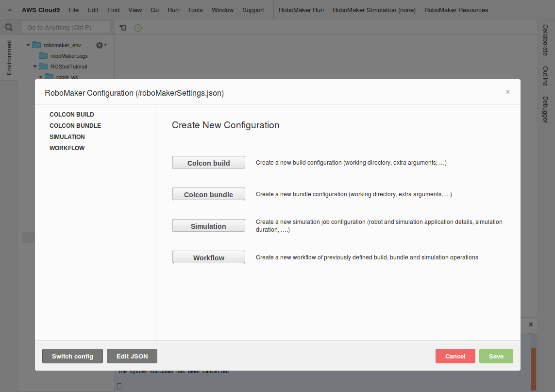Click the Colcon build button

(208, 163)
